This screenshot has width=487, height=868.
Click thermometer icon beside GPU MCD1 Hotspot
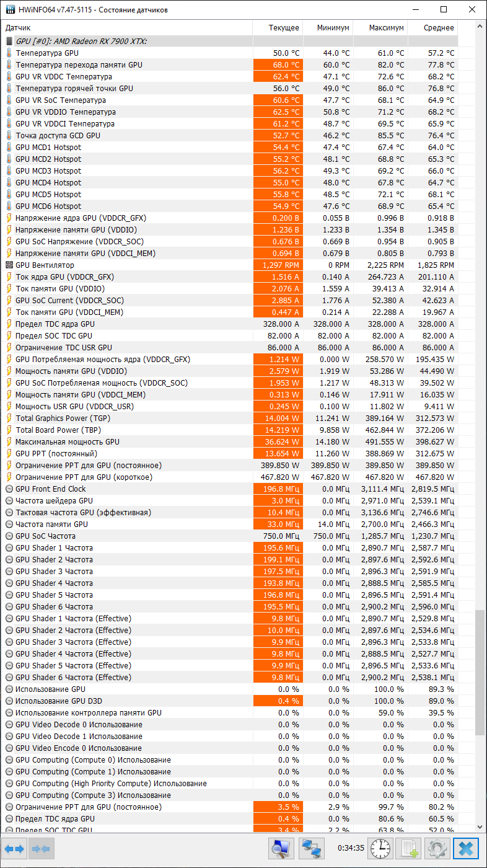[x=9, y=148]
